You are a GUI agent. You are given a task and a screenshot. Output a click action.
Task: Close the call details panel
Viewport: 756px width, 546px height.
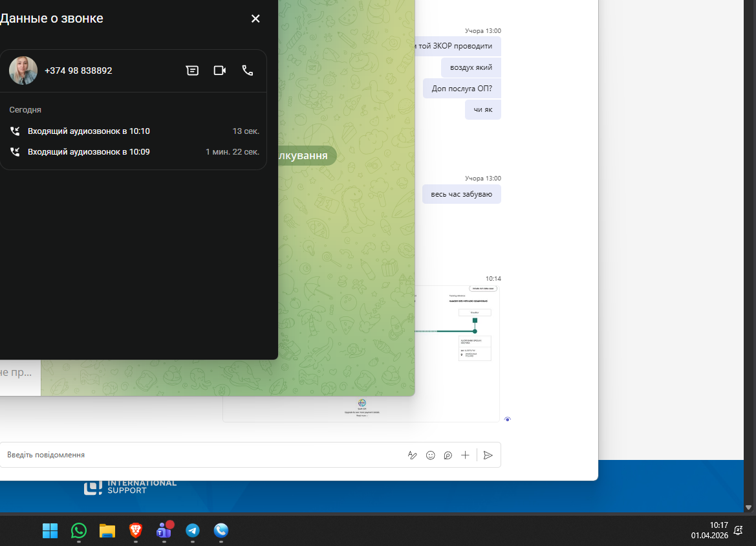click(x=255, y=18)
